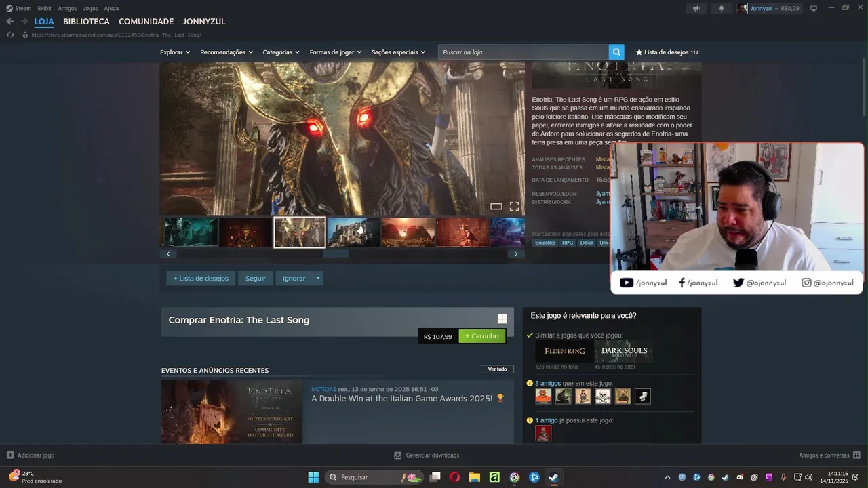Screen dimensions: 868x488
Task: Open the Amigos menu
Action: tap(67, 8)
